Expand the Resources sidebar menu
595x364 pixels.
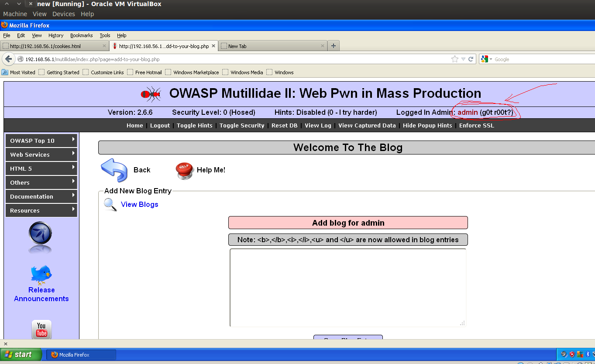click(41, 210)
